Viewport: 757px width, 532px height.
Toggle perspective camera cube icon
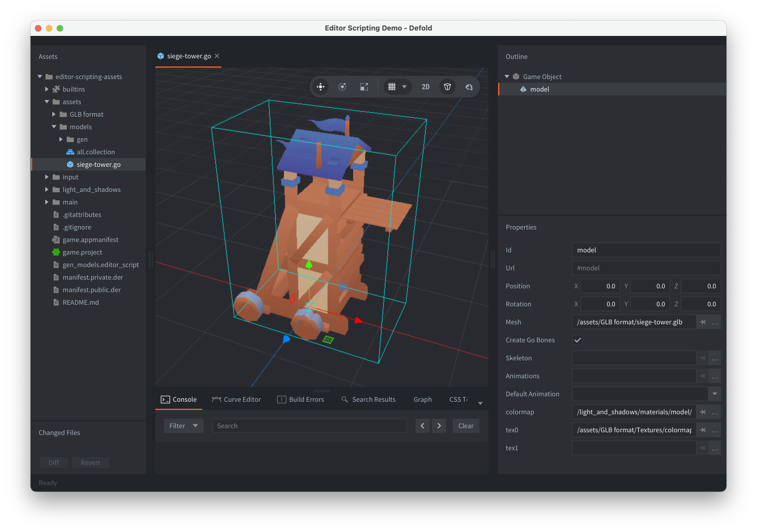click(447, 87)
